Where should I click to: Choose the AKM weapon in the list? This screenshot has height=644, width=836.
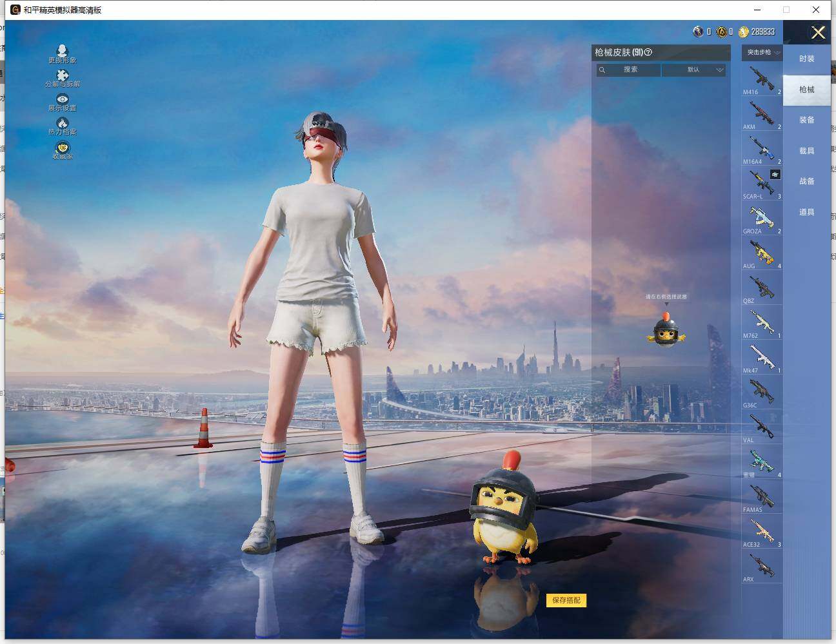[x=762, y=114]
